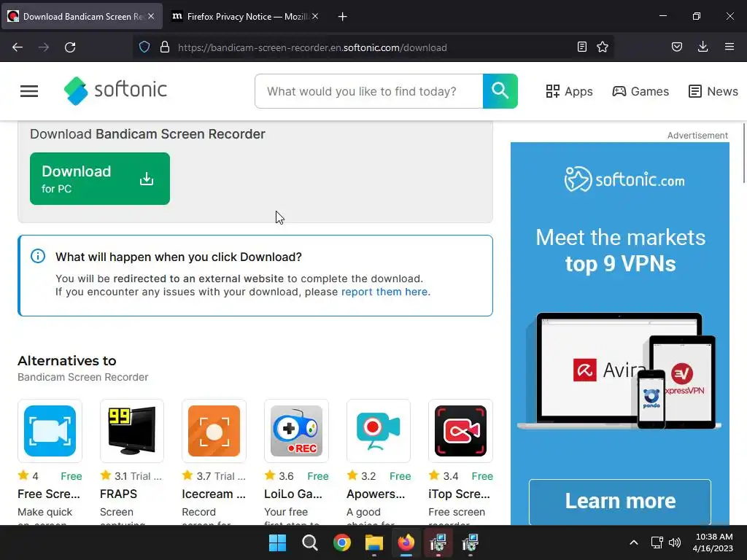Click the page vertical scrollbar

(x=743, y=152)
